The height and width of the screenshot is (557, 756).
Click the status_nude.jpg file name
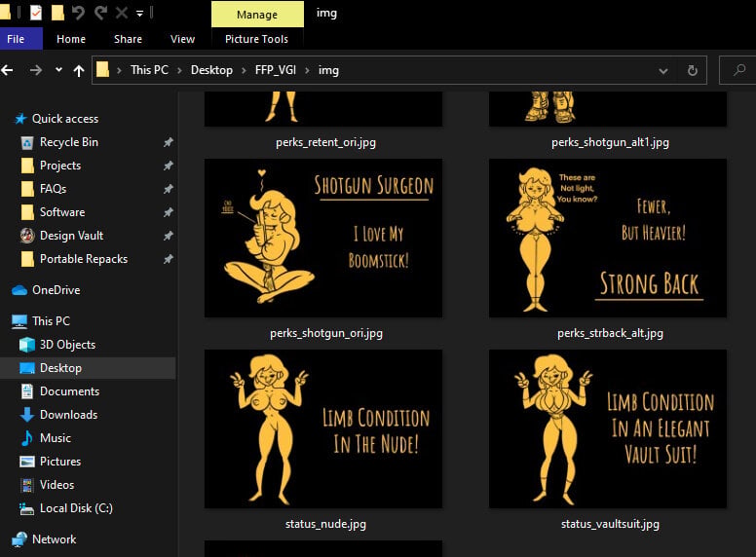pos(325,524)
